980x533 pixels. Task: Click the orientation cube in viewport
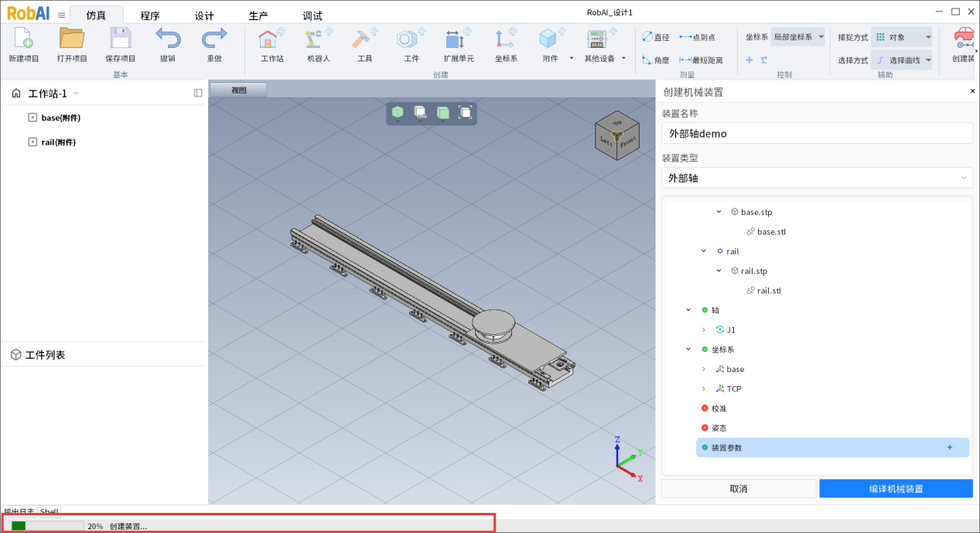click(616, 137)
